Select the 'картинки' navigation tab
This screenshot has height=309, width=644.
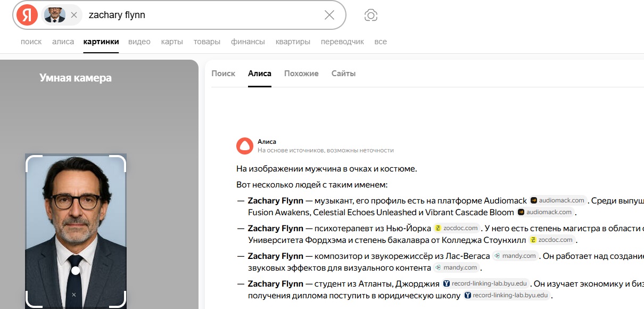pyautogui.click(x=101, y=42)
